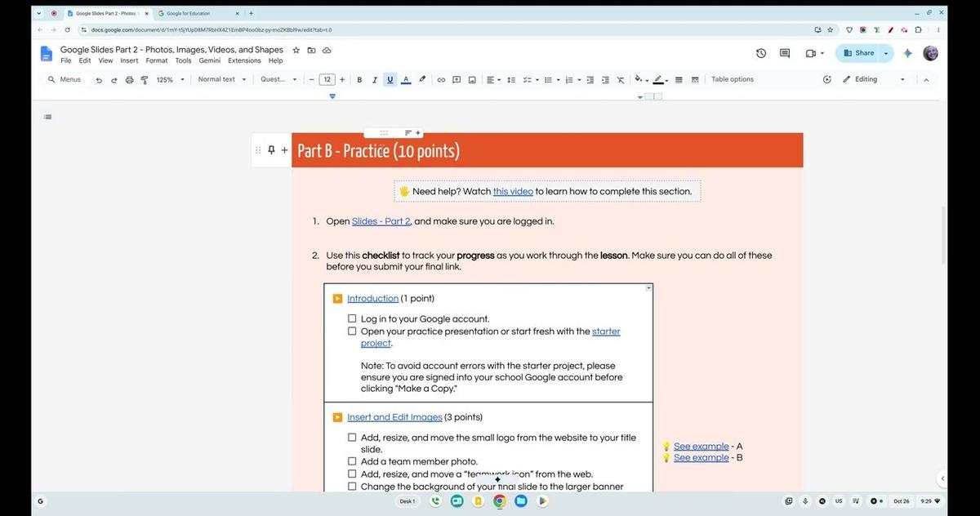Decrease the font size
Image resolution: width=980 pixels, height=516 pixels.
coord(311,80)
